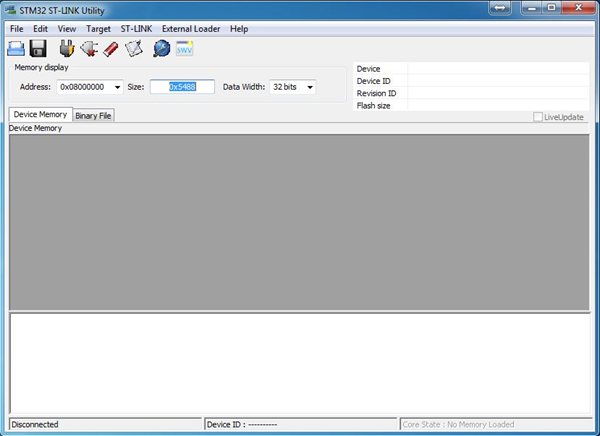
Task: Click the STM32 ST-LINK Utility title icon
Action: coord(11,9)
